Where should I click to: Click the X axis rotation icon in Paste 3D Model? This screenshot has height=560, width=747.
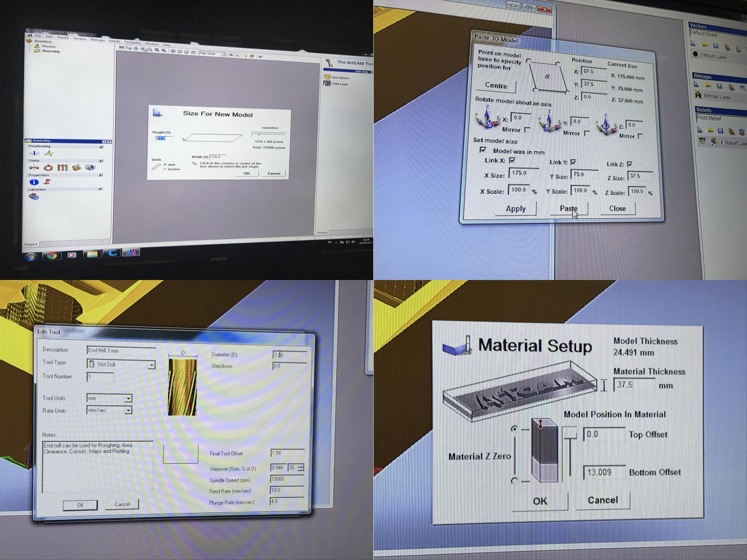pos(486,120)
